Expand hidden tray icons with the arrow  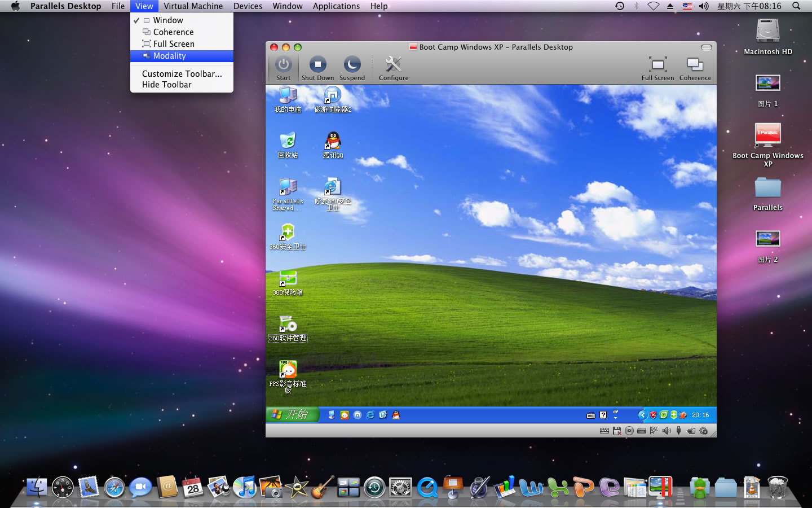[642, 415]
